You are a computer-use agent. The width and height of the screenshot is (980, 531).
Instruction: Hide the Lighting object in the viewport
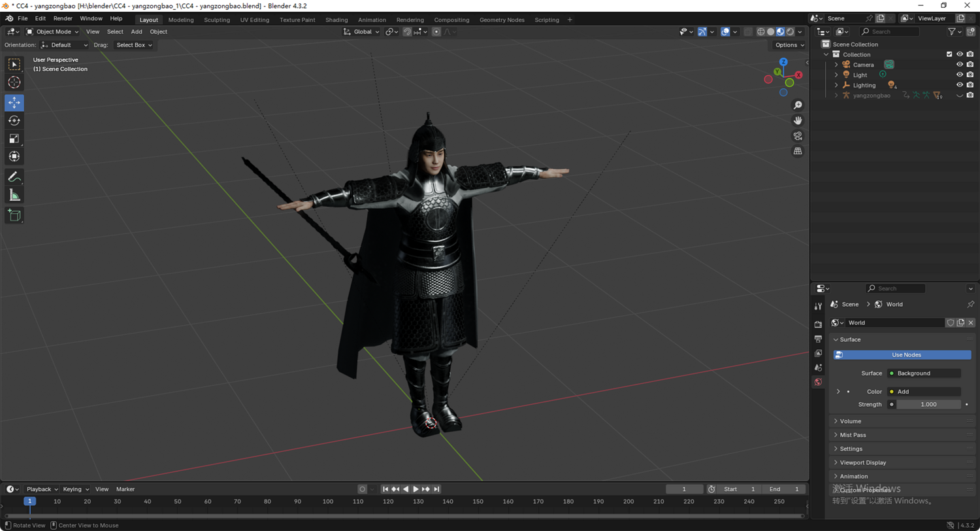click(x=960, y=85)
